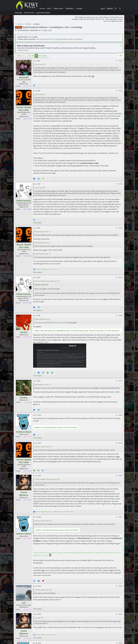Open the @Null mention in post #726
Screen dimensions: 138x644
coord(46,342)
